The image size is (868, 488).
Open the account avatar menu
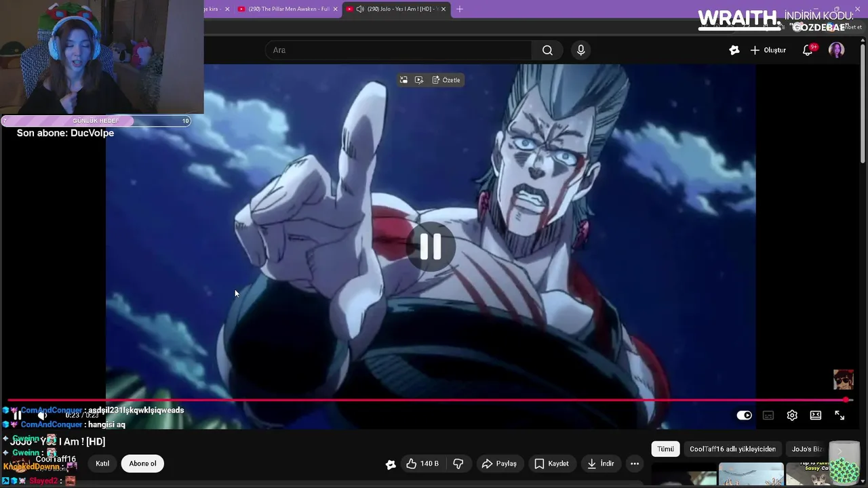[x=836, y=50]
